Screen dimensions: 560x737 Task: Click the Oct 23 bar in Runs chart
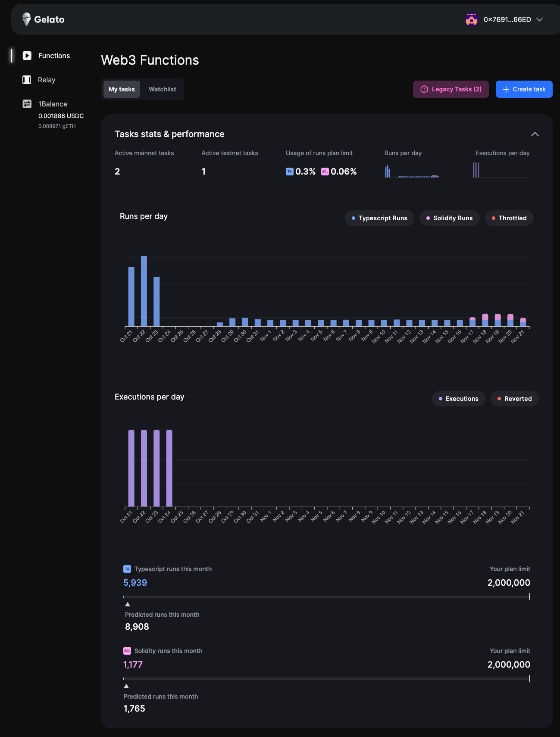156,301
